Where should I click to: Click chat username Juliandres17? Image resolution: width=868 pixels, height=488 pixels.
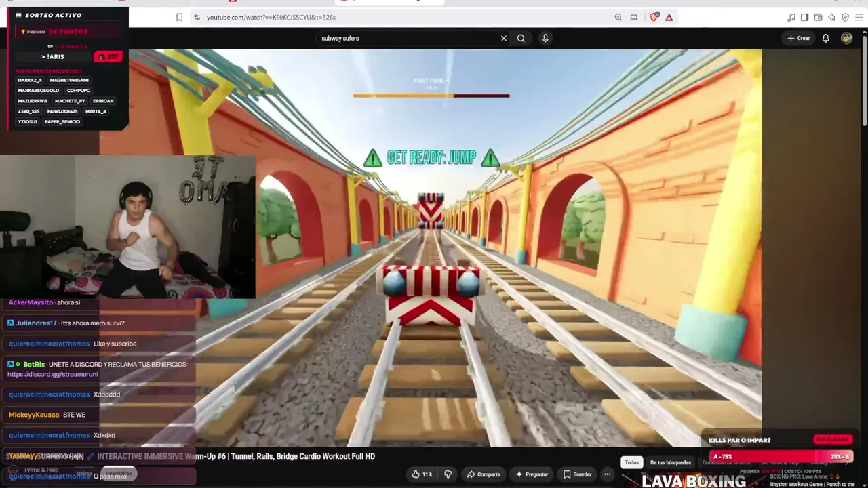point(37,323)
